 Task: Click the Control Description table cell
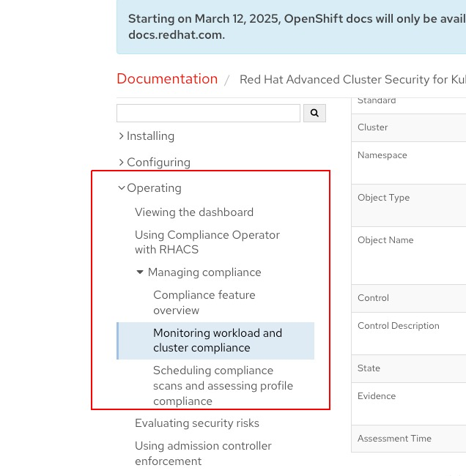pyautogui.click(x=409, y=333)
